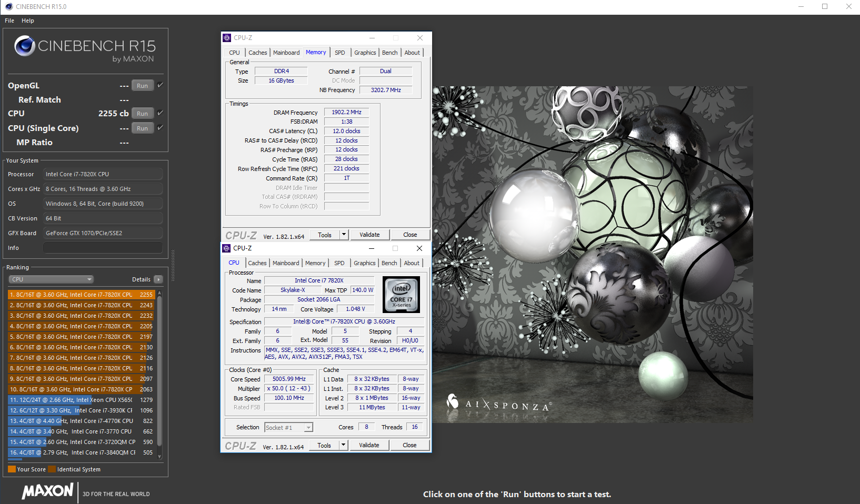Click the Intel Core i7 X-series logo
Viewport: 860px width, 504px height.
pyautogui.click(x=401, y=295)
